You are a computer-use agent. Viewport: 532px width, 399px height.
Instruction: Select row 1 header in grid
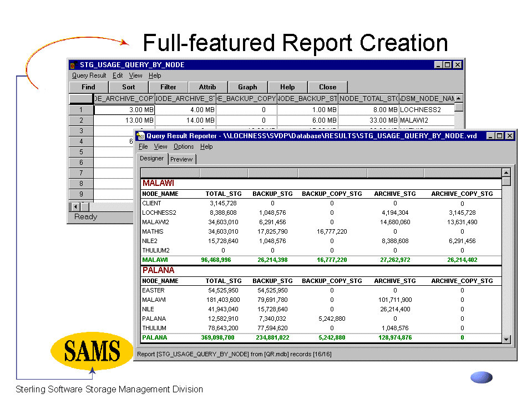[81, 110]
